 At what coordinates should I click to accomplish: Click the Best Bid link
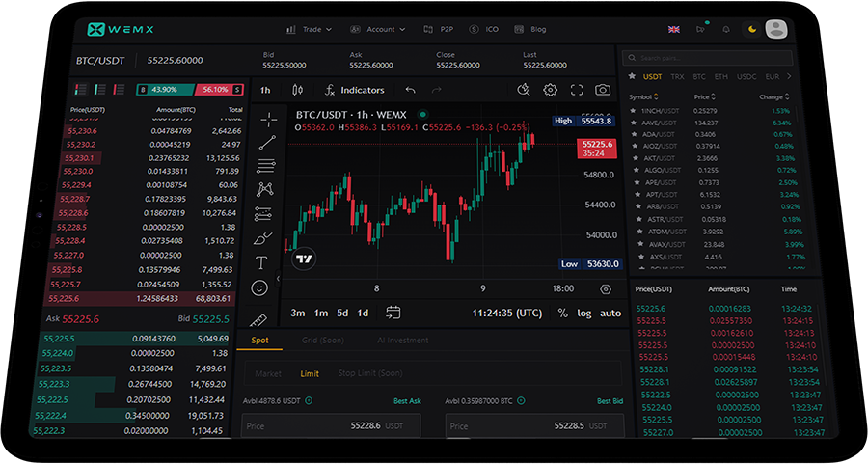click(x=610, y=401)
